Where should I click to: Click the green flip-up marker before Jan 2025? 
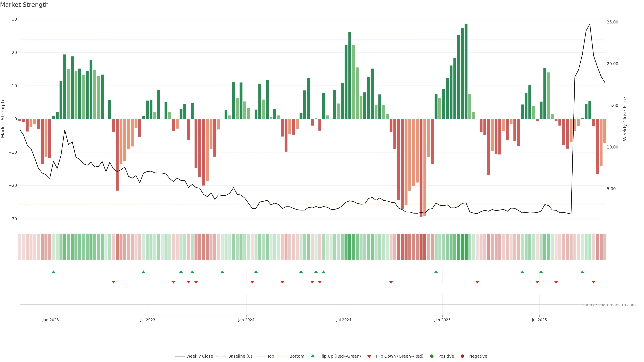(436, 272)
